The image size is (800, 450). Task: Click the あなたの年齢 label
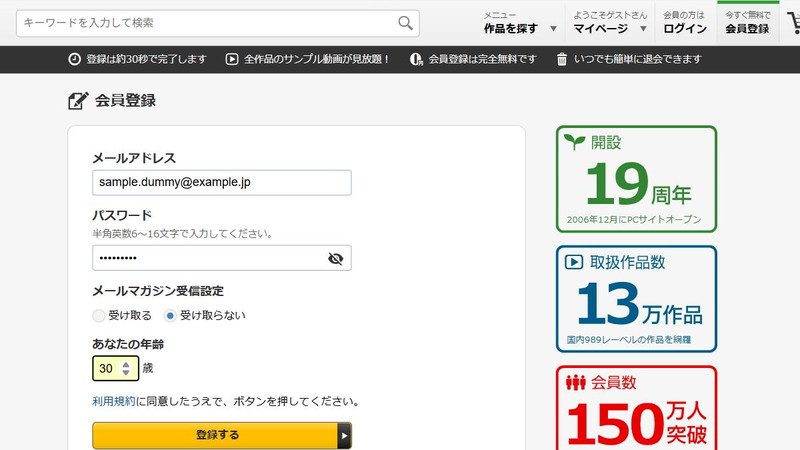coord(128,344)
